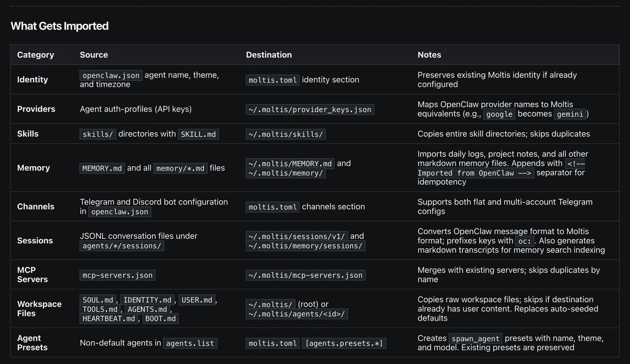This screenshot has width=630, height=364.
Task: Click 'Preserves existing Moltis identity' note
Action: [x=497, y=79]
